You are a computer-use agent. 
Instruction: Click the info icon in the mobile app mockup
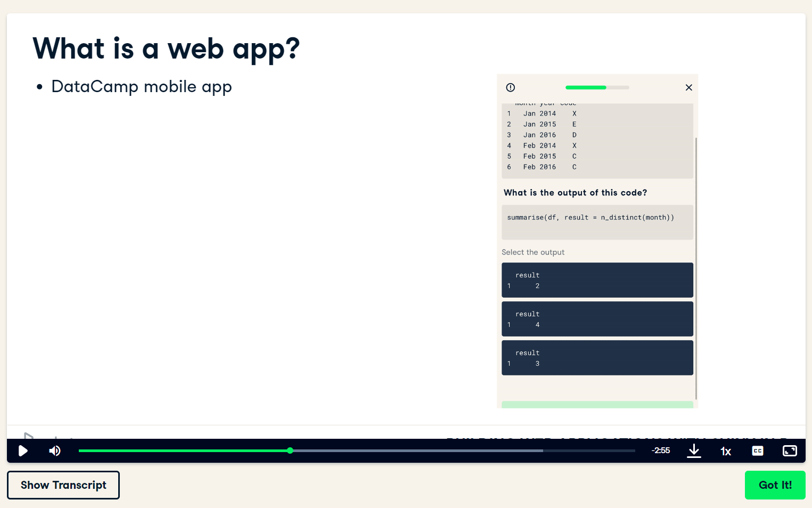coord(511,87)
